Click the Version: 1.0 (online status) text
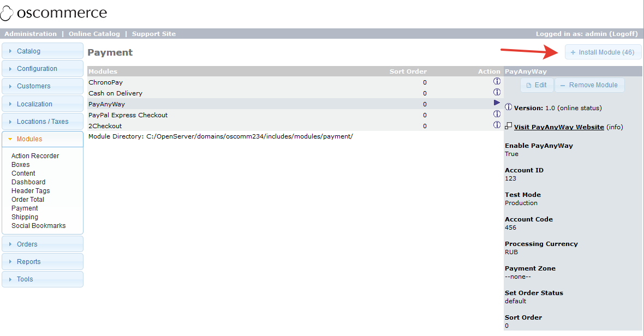 [558, 108]
